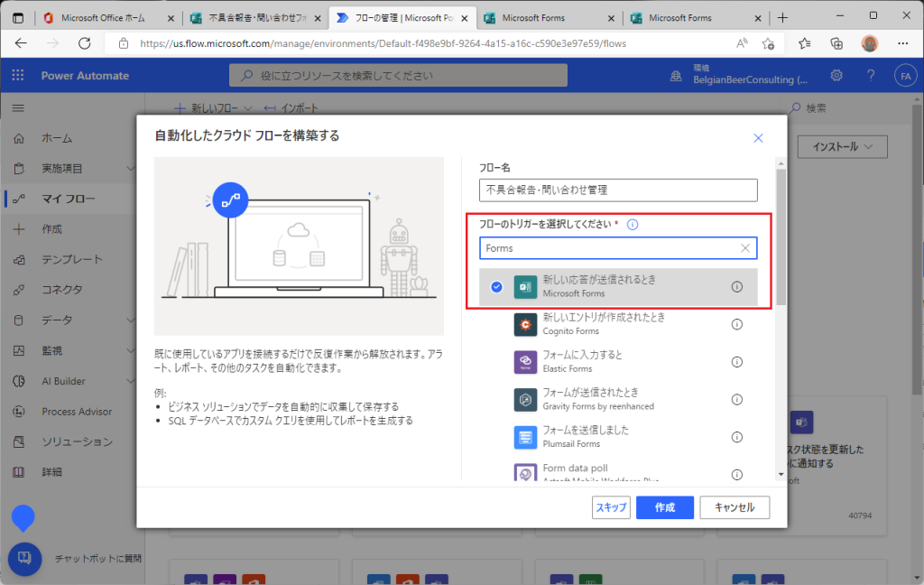Expand the 実施項目 navigation section
The image size is (924, 585).
click(130, 168)
